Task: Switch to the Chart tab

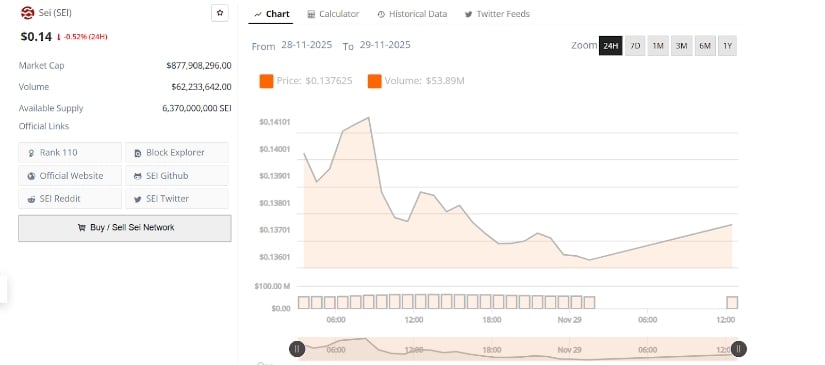Action: (x=271, y=14)
